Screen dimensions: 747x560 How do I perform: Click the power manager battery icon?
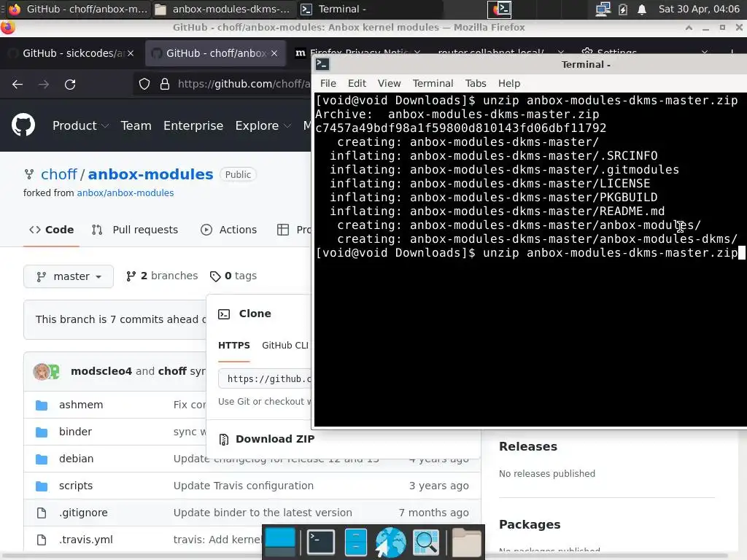[x=623, y=9]
